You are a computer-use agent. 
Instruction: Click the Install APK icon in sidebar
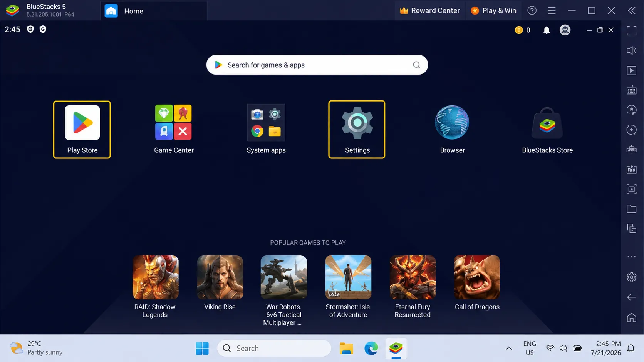tap(631, 169)
